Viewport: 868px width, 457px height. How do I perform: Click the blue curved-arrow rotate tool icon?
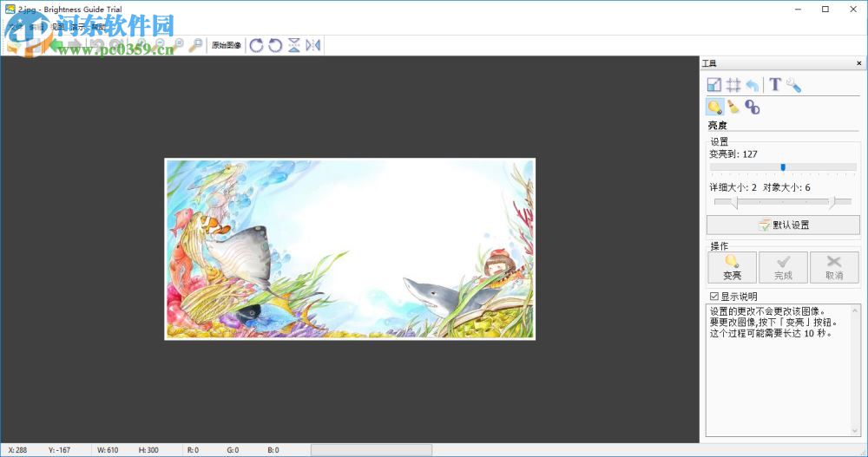[x=753, y=85]
